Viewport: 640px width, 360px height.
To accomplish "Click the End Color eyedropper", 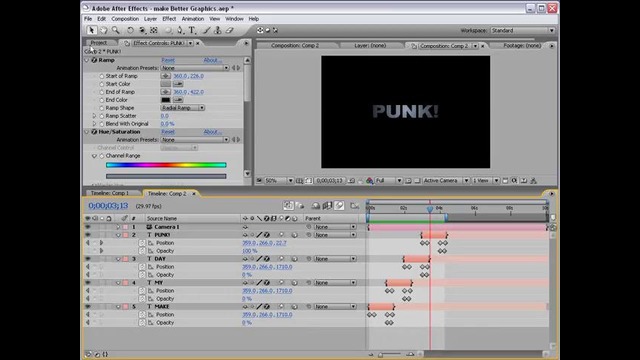I will click(x=178, y=100).
